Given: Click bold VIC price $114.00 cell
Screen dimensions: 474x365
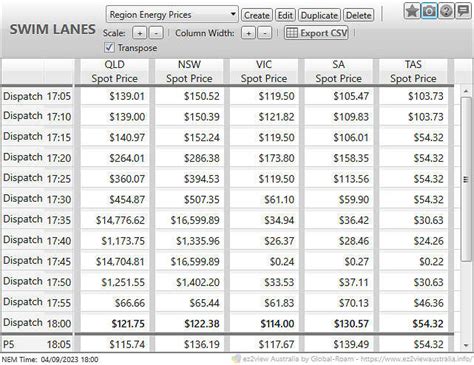Looking at the screenshot, I should coord(264,323).
